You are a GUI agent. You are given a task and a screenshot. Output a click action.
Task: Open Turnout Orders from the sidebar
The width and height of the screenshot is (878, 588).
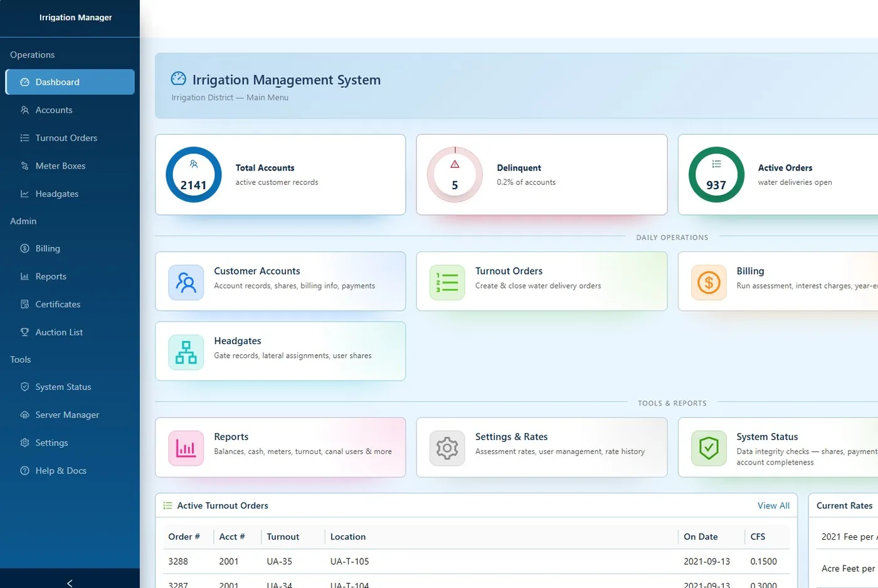pyautogui.click(x=70, y=138)
